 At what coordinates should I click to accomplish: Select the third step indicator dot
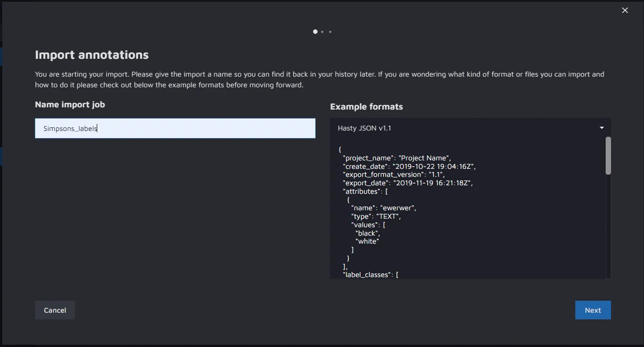click(330, 32)
